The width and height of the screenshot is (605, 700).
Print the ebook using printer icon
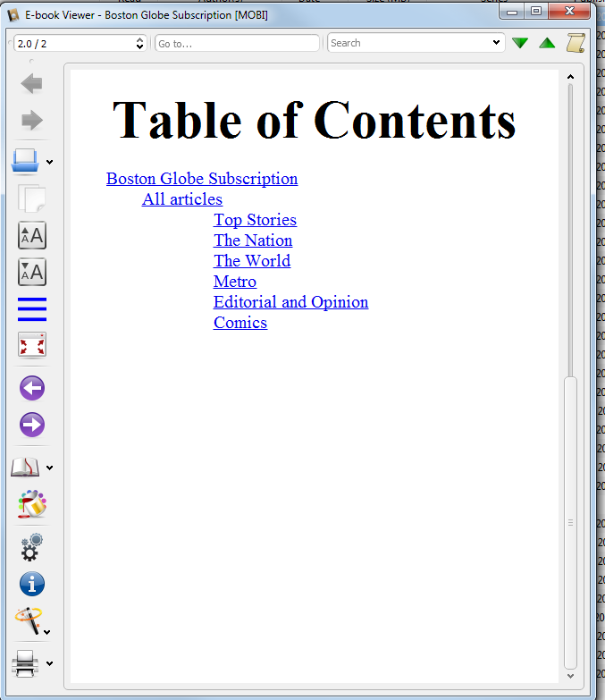click(x=25, y=663)
